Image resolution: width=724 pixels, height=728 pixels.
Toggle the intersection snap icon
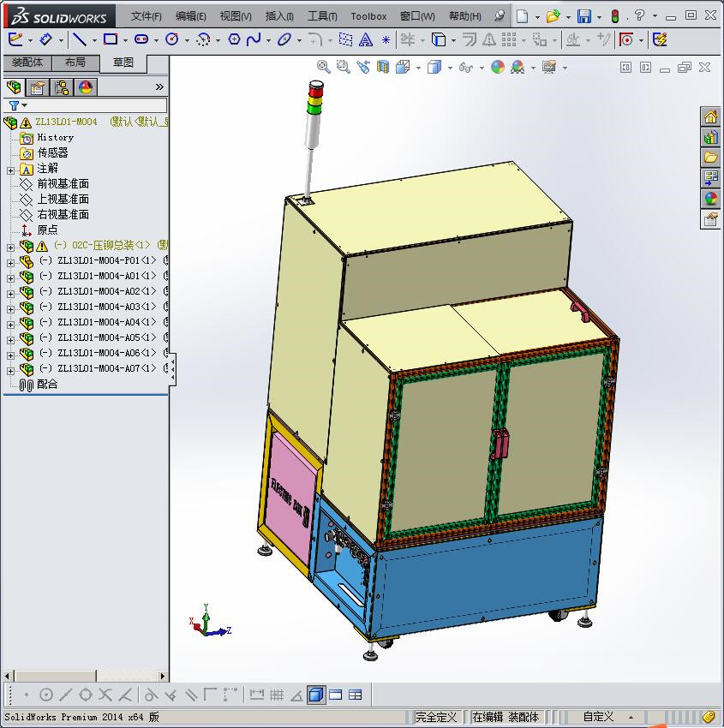105,695
